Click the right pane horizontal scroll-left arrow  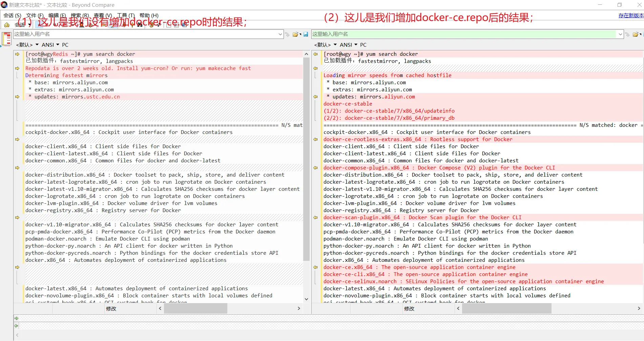tap(458, 309)
